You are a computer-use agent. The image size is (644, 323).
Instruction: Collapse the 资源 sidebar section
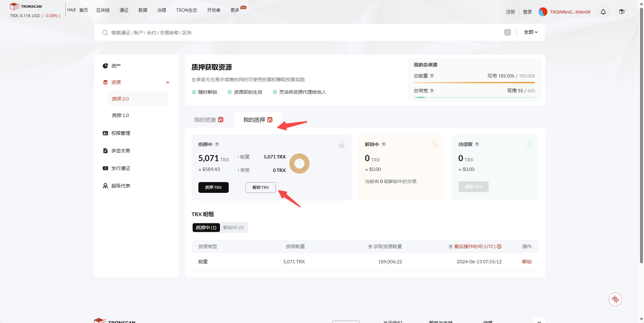[168, 83]
